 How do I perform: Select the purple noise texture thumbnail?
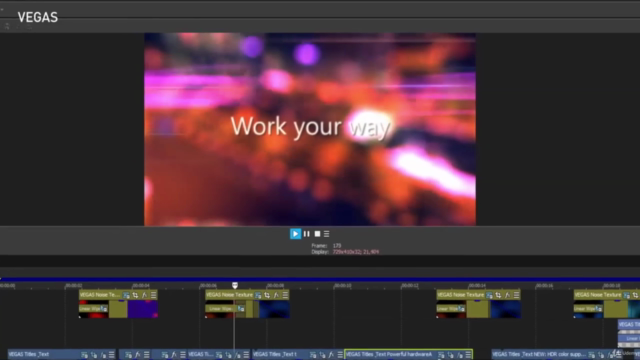(143, 309)
